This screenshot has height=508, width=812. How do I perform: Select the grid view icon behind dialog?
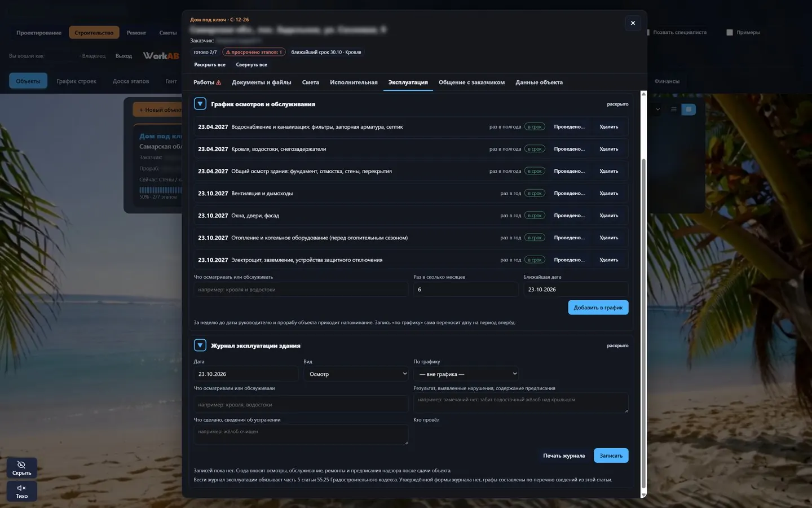pyautogui.click(x=689, y=110)
